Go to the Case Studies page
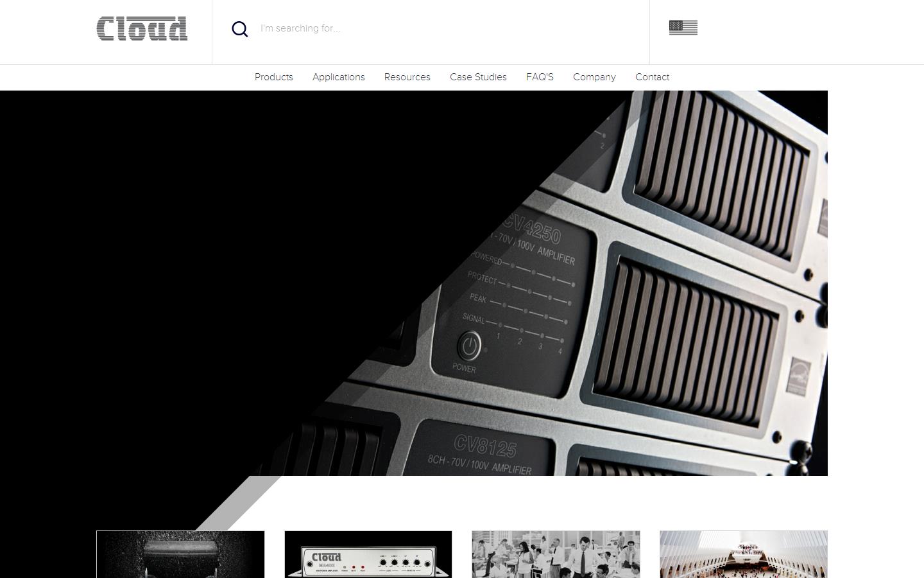This screenshot has width=924, height=578. (x=478, y=77)
